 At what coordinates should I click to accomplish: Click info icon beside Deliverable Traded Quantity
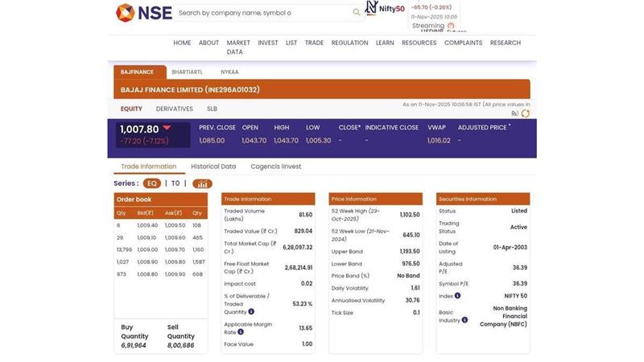pos(251,311)
